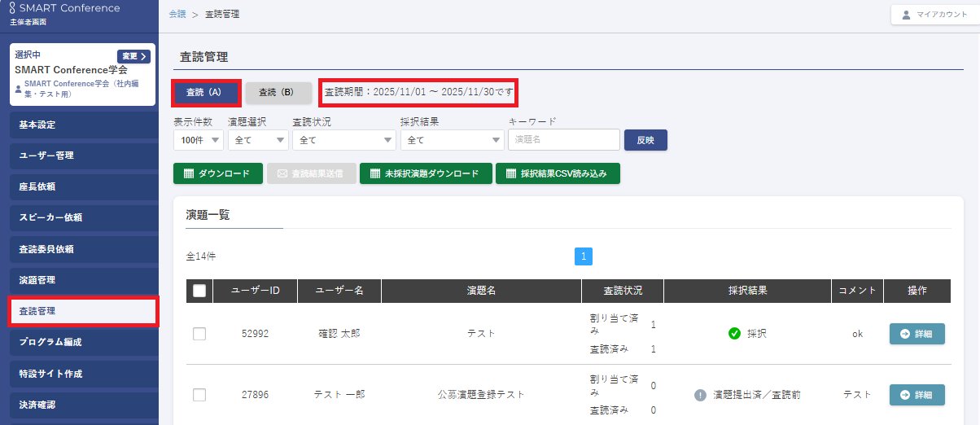Check the box for user 52992
The image size is (980, 425).
(x=199, y=334)
